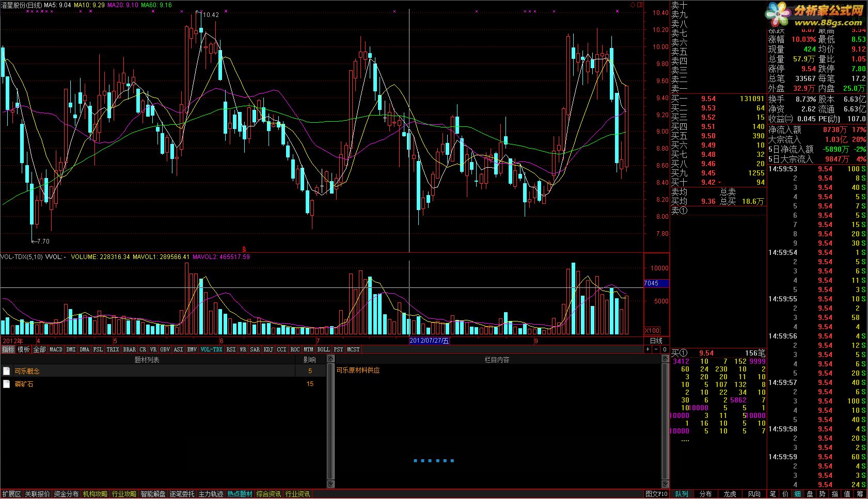Select the PSY indicator

click(x=339, y=349)
